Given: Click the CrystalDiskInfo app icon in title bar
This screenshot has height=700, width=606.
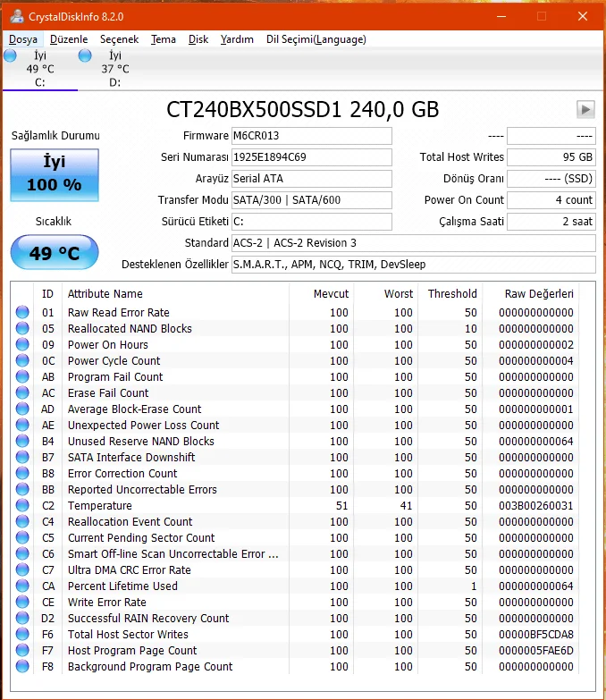Looking at the screenshot, I should point(17,16).
